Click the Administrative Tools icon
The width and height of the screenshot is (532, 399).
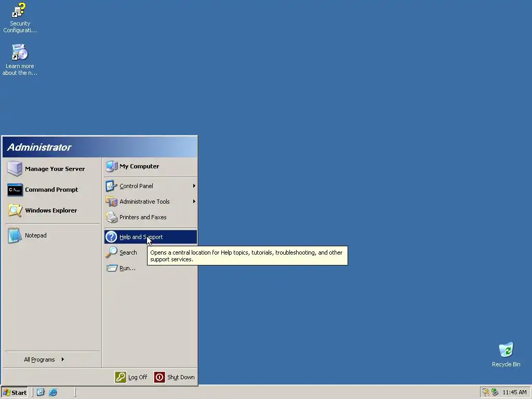pyautogui.click(x=111, y=202)
